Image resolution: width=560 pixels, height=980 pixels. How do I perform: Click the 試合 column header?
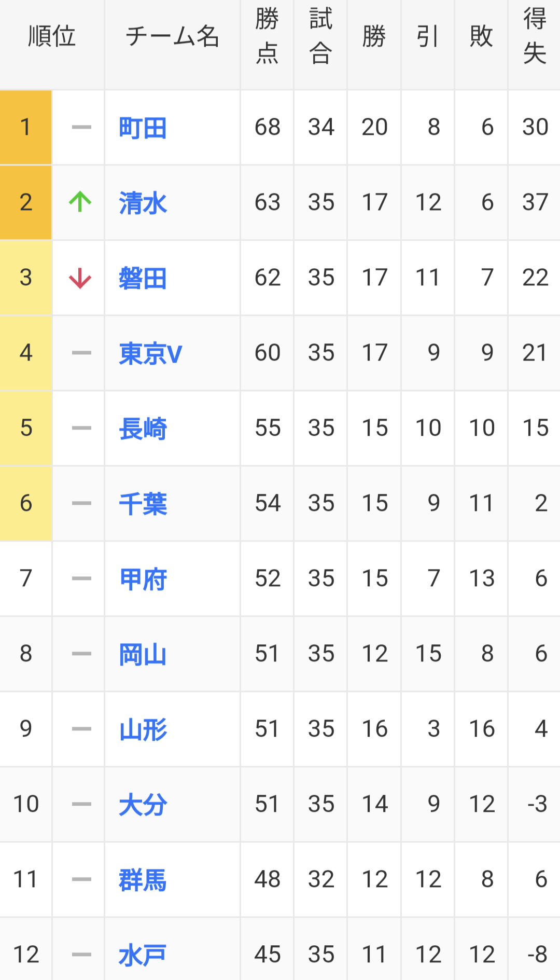pos(320,36)
